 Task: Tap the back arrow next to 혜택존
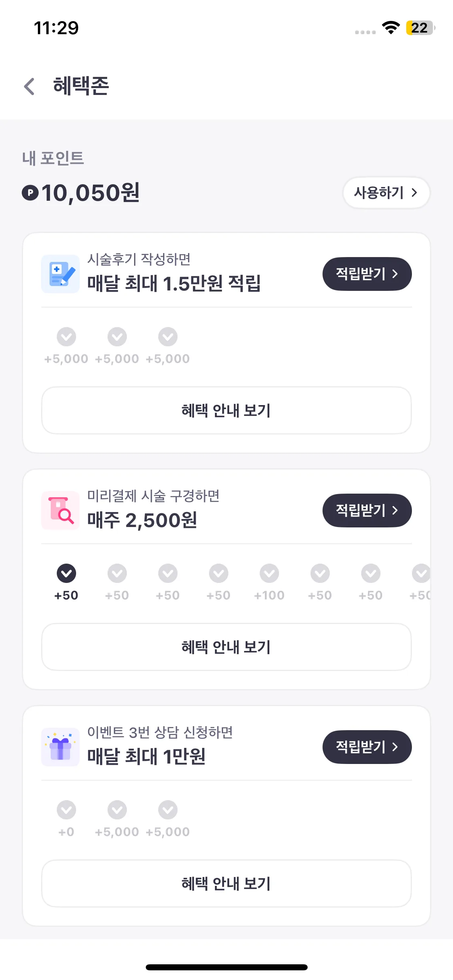tap(29, 86)
